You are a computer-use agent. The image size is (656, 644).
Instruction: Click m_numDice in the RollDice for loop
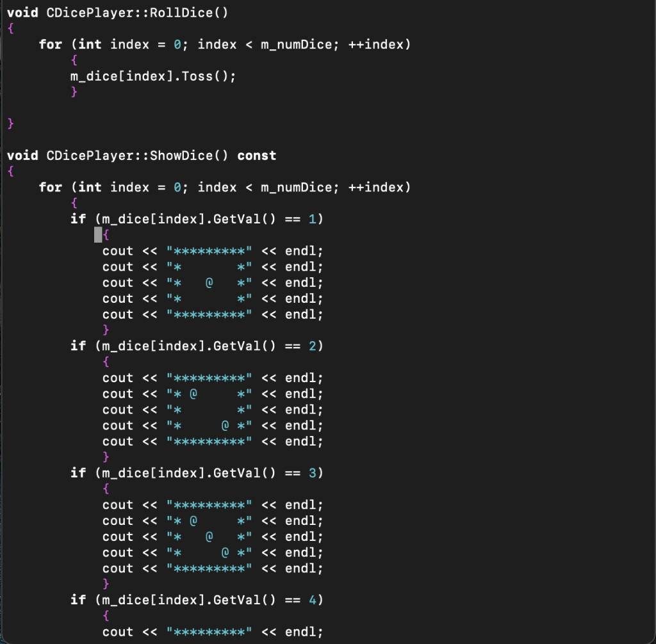tap(296, 44)
